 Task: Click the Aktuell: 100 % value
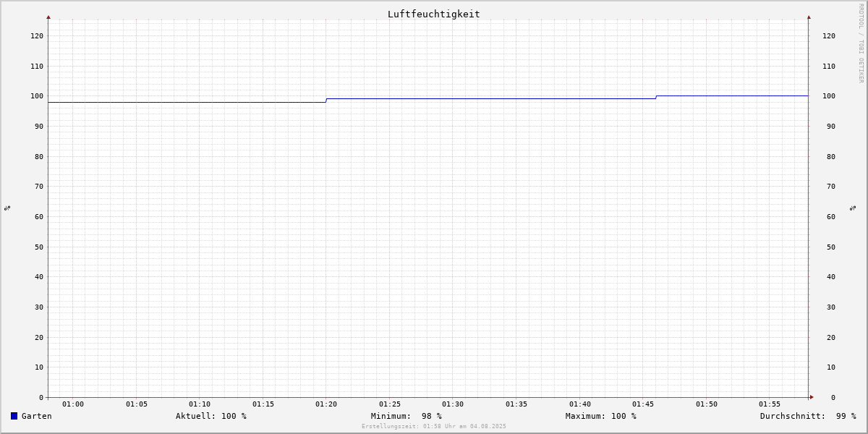tap(211, 416)
